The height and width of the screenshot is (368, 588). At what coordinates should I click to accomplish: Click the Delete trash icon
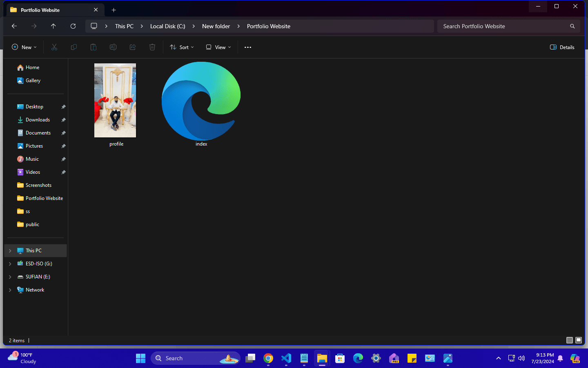pos(152,47)
